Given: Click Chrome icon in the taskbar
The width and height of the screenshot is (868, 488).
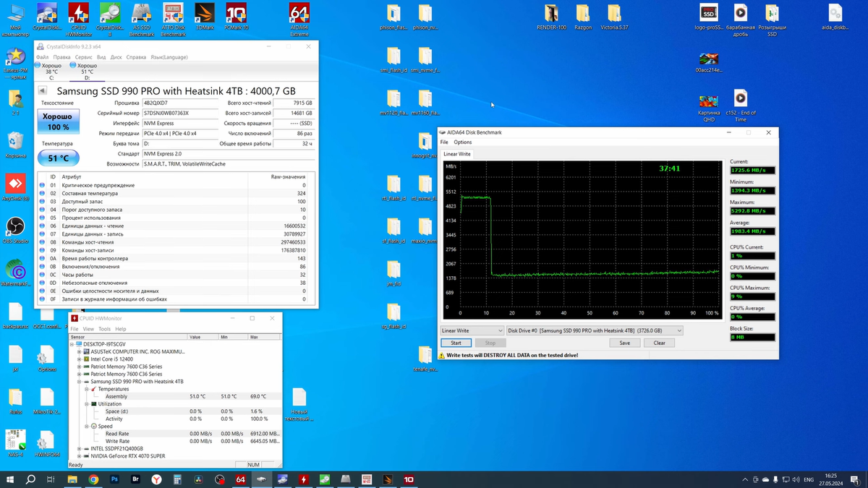Looking at the screenshot, I should tap(93, 479).
